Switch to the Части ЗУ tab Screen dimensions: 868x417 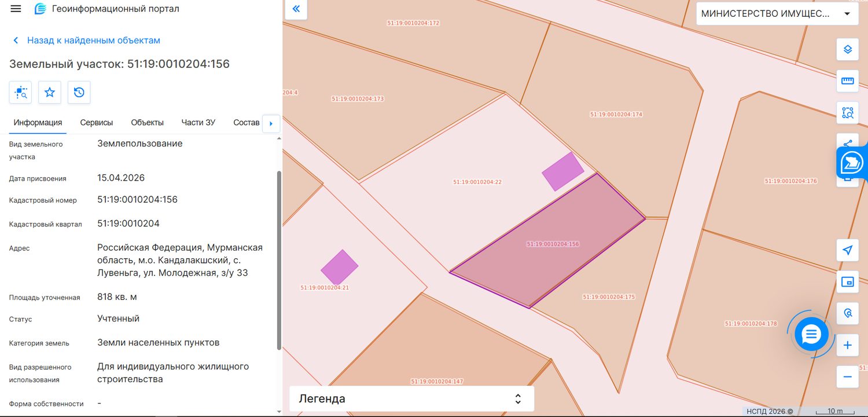click(x=198, y=123)
